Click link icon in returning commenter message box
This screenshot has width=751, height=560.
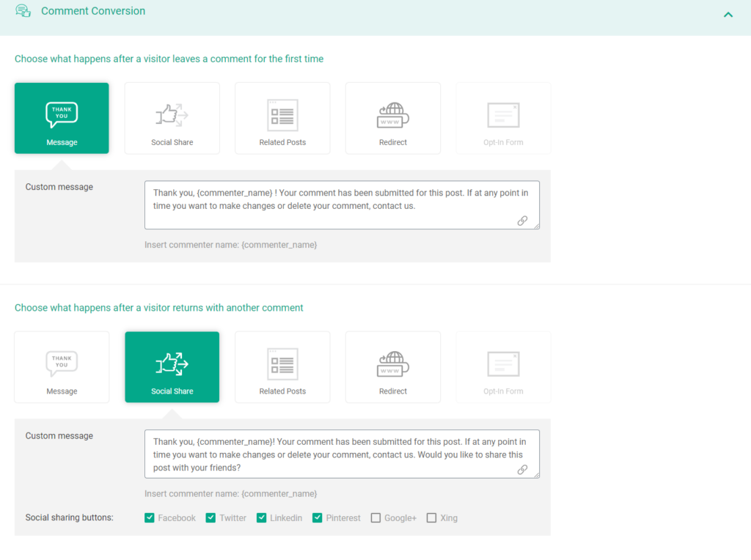pyautogui.click(x=523, y=470)
